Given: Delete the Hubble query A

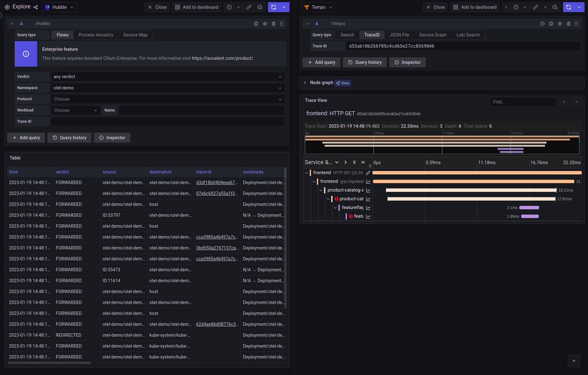Looking at the screenshot, I should (x=273, y=23).
